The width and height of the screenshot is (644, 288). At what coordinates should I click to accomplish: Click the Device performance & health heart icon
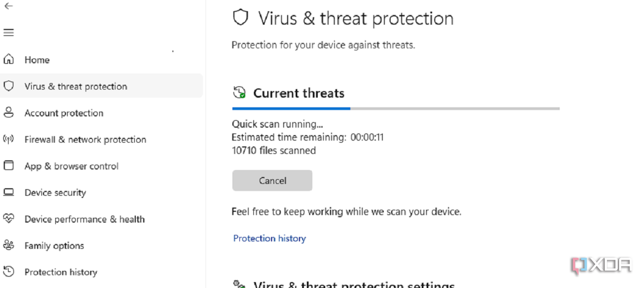click(x=9, y=219)
